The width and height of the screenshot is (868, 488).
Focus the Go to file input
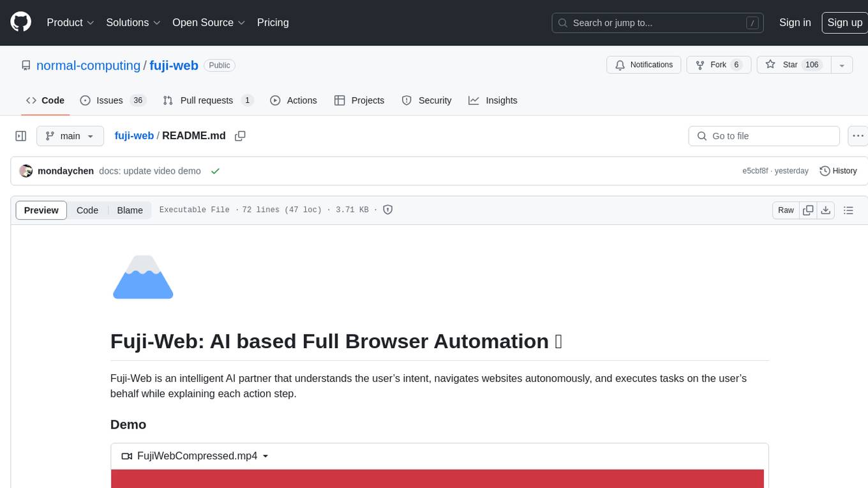(764, 136)
